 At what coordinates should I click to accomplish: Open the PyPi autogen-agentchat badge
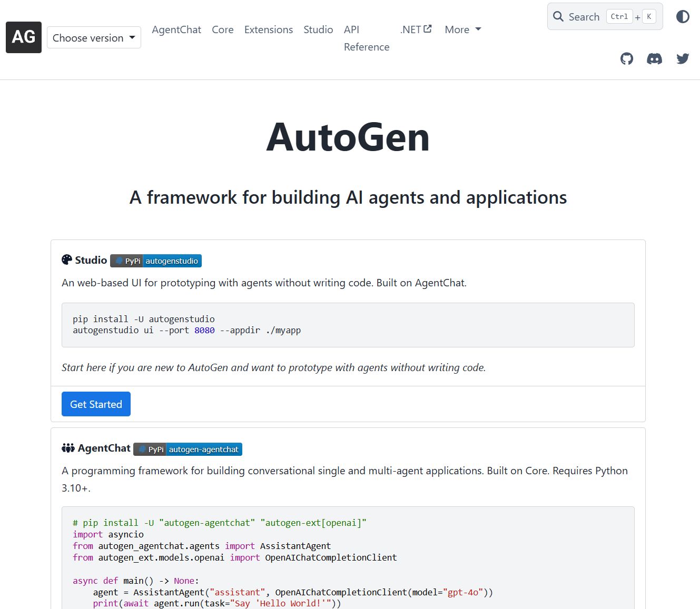click(188, 449)
